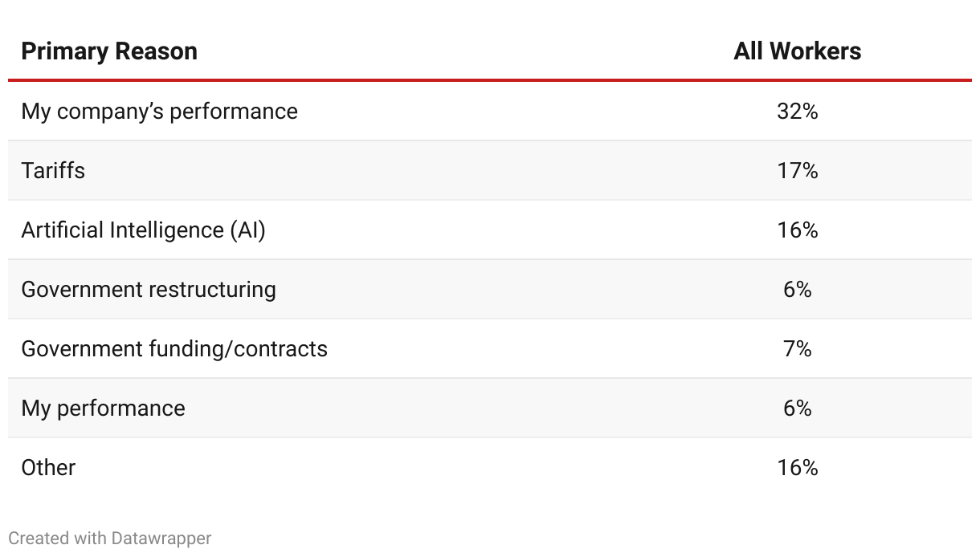The width and height of the screenshot is (980, 557).
Task: Select the "My company's performance" row label
Action: [x=159, y=111]
